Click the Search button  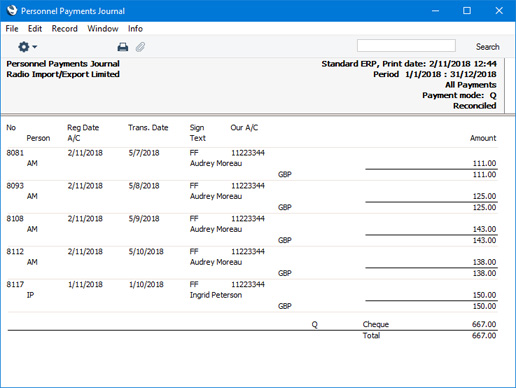tap(487, 47)
